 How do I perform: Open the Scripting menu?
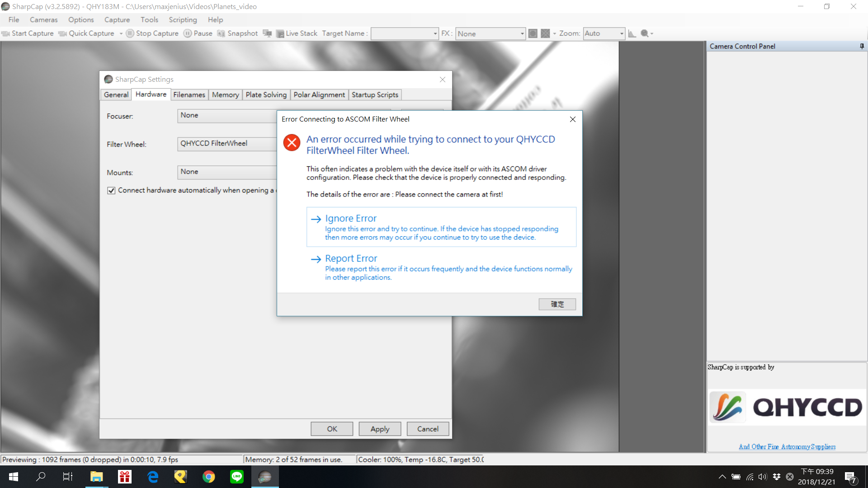183,20
